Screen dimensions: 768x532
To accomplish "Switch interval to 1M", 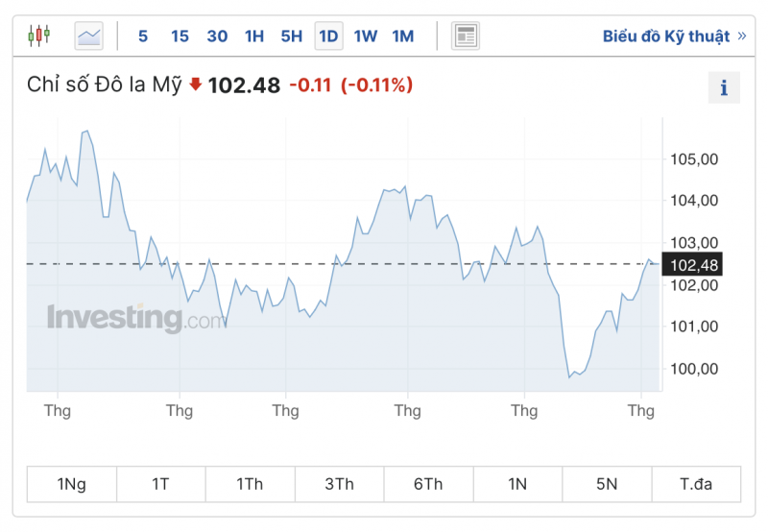I will click(x=402, y=36).
